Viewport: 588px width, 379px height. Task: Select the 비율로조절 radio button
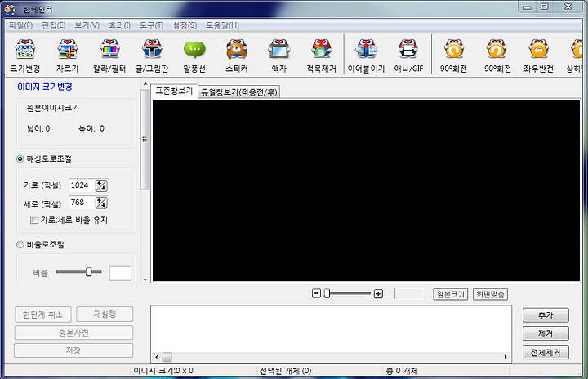[x=20, y=245]
